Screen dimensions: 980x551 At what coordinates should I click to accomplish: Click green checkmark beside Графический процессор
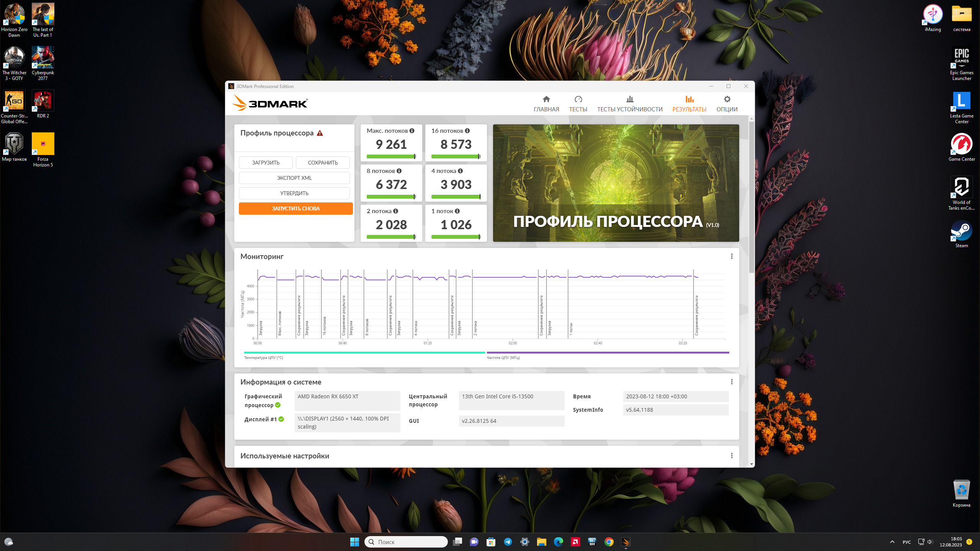pyautogui.click(x=278, y=405)
